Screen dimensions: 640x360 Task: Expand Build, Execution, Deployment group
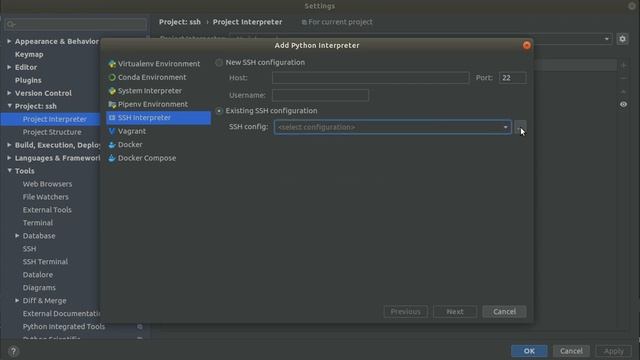(9, 145)
